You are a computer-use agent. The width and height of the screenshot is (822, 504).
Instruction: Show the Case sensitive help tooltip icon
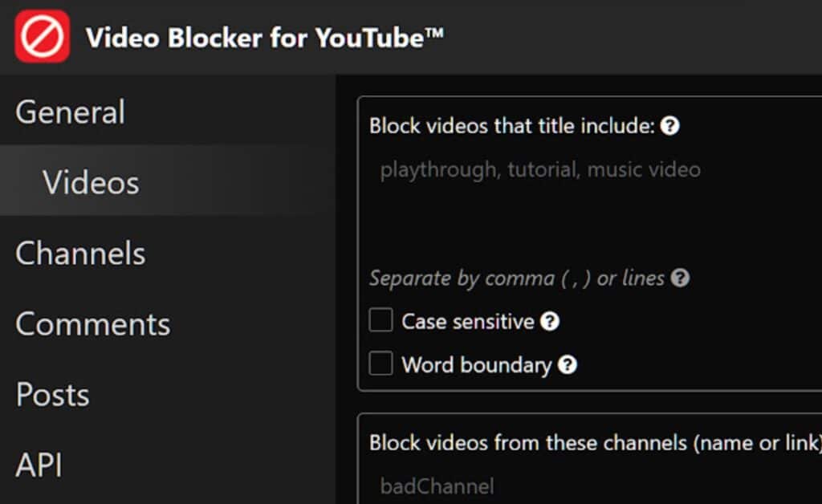tap(549, 322)
